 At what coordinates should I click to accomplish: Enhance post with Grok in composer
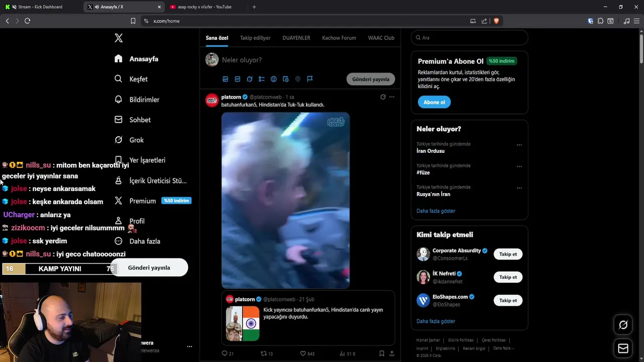(x=250, y=79)
